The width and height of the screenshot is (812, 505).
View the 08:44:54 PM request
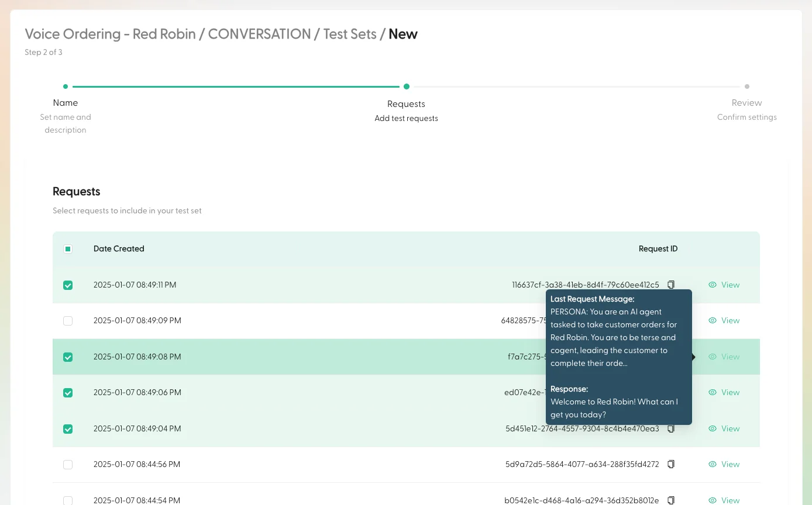click(724, 500)
